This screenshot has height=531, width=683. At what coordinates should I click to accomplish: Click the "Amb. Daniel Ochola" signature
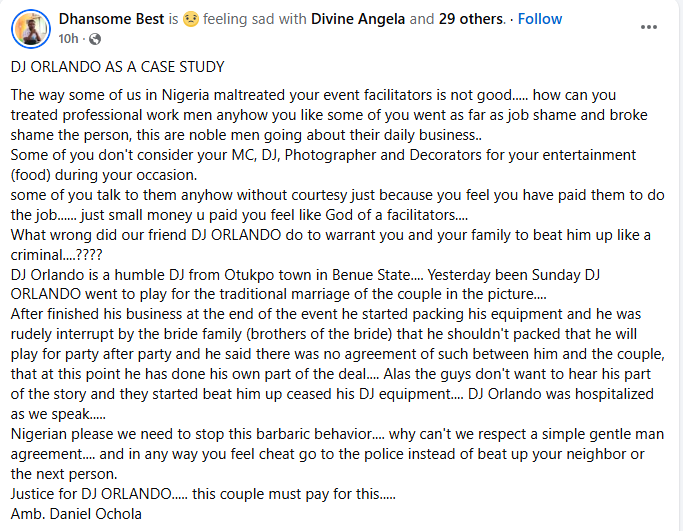[76, 514]
